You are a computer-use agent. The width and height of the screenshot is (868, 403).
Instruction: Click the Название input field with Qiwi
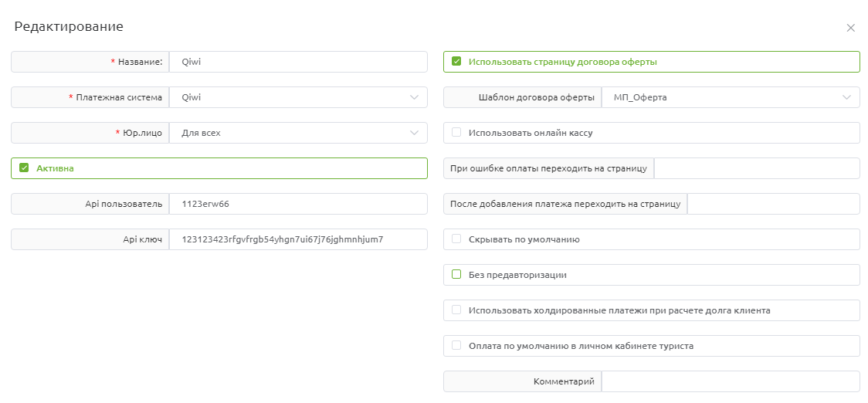(298, 62)
